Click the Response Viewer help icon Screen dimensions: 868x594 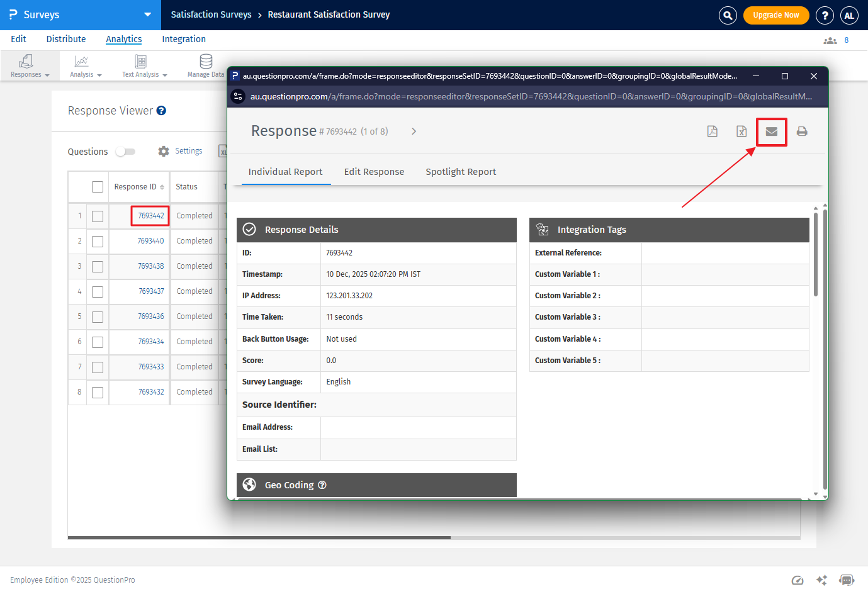point(161,111)
